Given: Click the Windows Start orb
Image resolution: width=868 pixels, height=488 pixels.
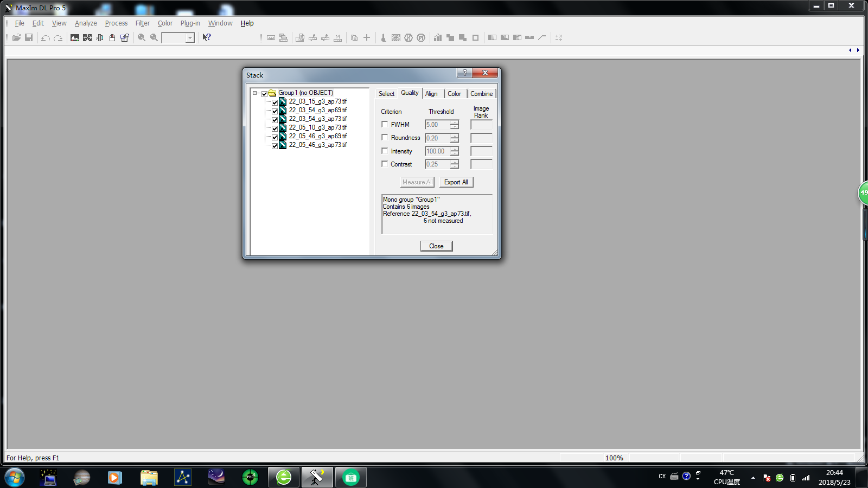Looking at the screenshot, I should pyautogui.click(x=15, y=478).
